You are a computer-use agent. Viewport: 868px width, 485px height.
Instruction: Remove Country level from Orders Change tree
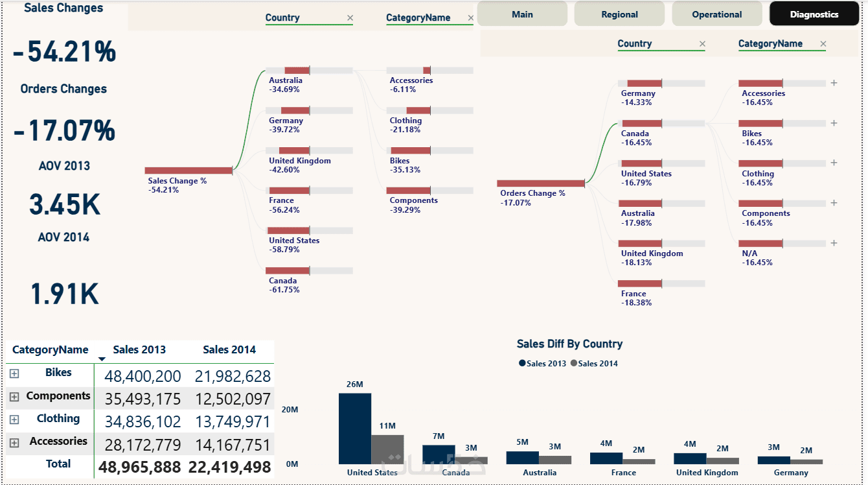tap(702, 44)
